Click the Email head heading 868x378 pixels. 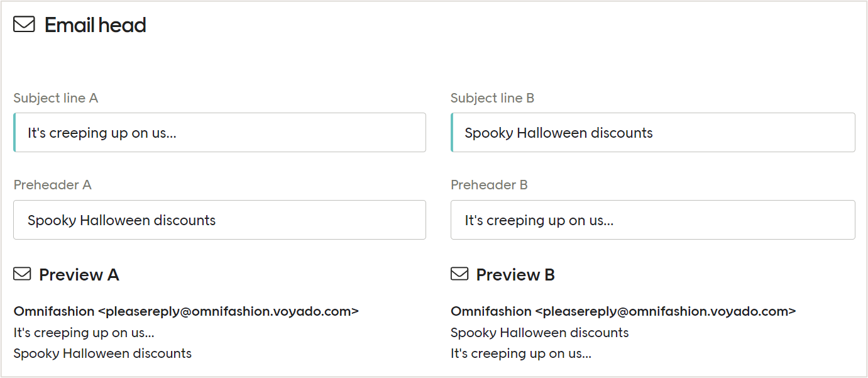(x=94, y=25)
